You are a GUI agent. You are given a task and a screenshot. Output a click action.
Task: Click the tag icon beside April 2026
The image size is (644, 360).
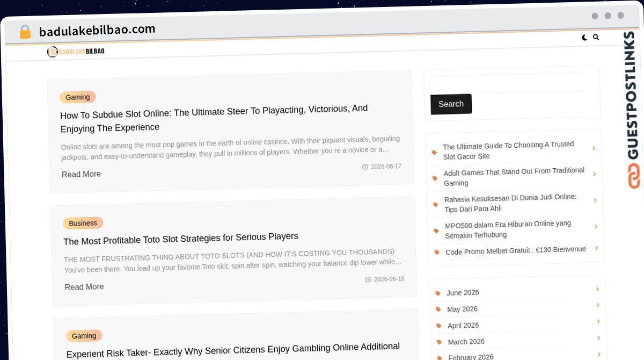click(x=439, y=326)
